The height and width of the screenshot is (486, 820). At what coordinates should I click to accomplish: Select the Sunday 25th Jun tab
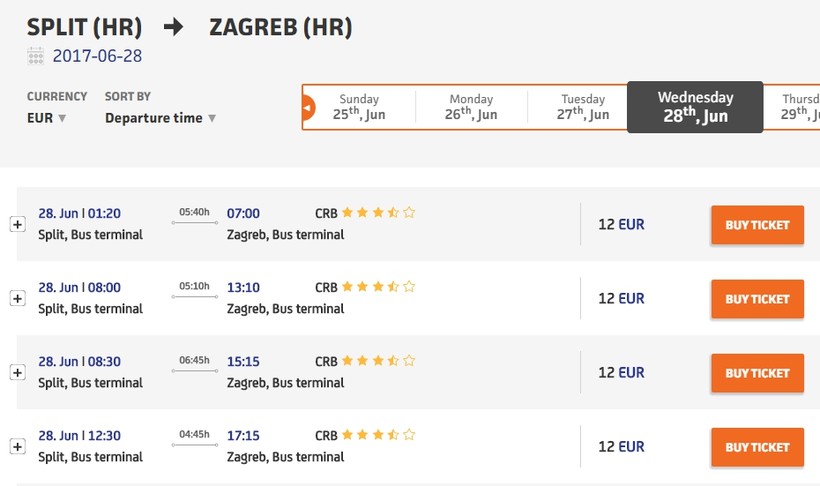click(x=359, y=107)
